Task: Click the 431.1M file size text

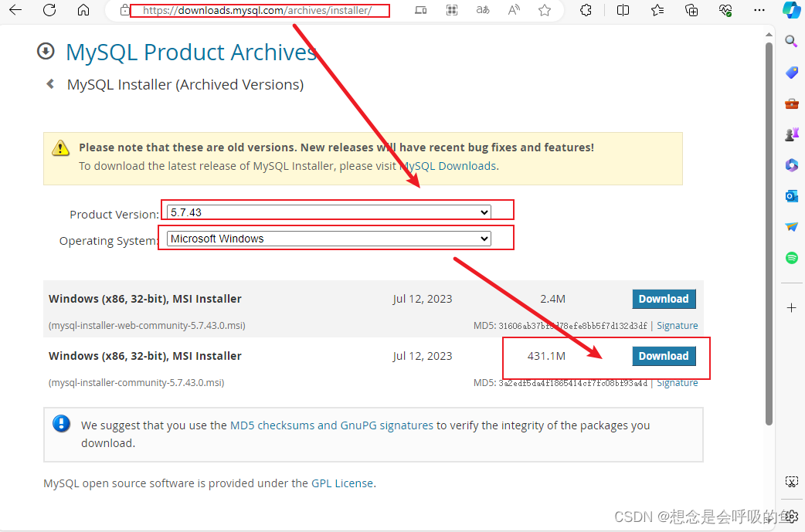Action: (546, 356)
